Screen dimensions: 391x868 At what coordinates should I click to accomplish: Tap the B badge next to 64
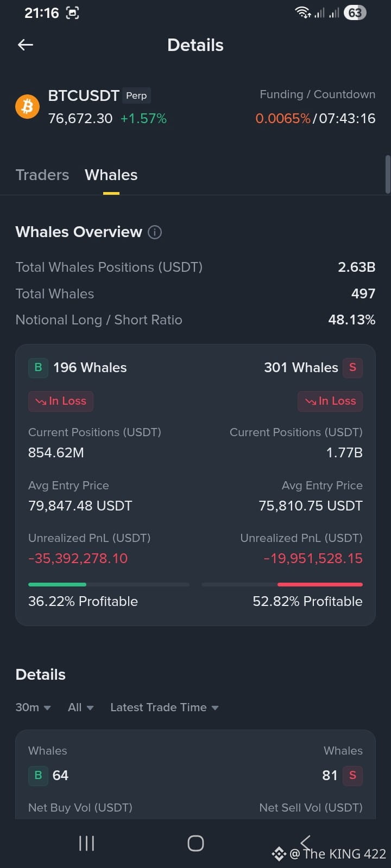click(x=38, y=775)
